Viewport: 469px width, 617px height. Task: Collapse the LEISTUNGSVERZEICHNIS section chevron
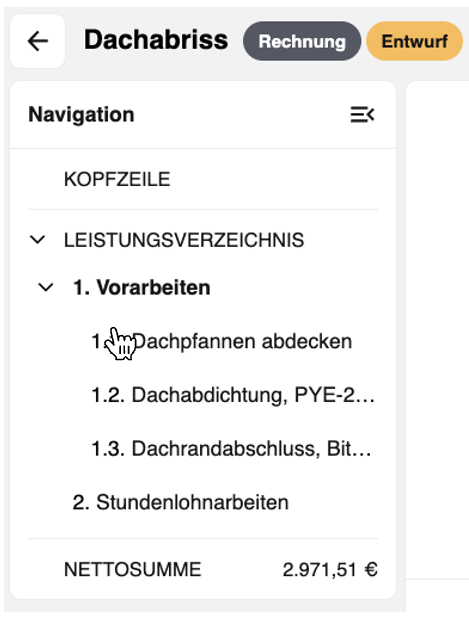38,239
